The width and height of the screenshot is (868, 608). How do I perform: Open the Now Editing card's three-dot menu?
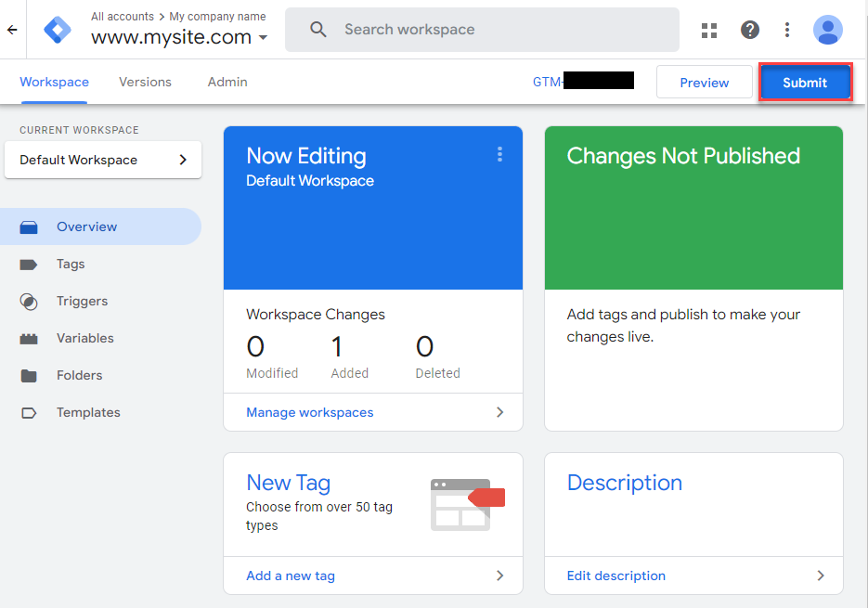pos(499,154)
